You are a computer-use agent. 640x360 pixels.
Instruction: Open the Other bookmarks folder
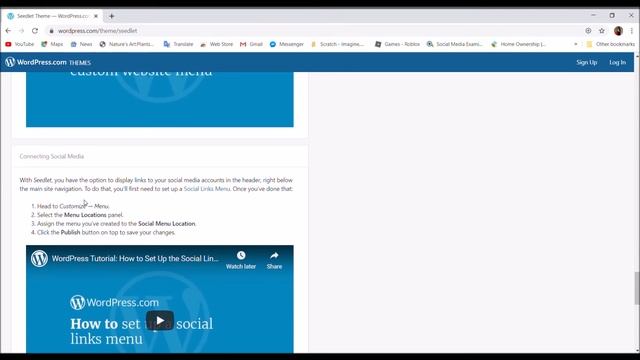pos(611,44)
